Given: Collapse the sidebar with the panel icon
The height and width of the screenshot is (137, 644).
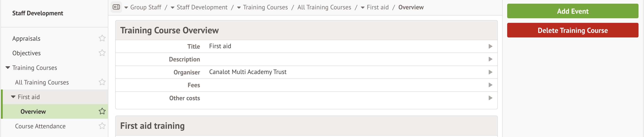Looking at the screenshot, I should [x=116, y=7].
